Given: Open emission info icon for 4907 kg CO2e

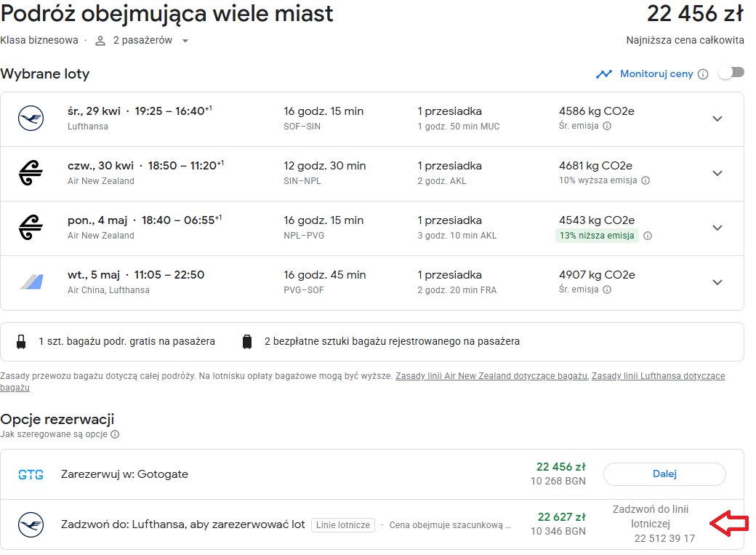Looking at the screenshot, I should [x=607, y=290].
